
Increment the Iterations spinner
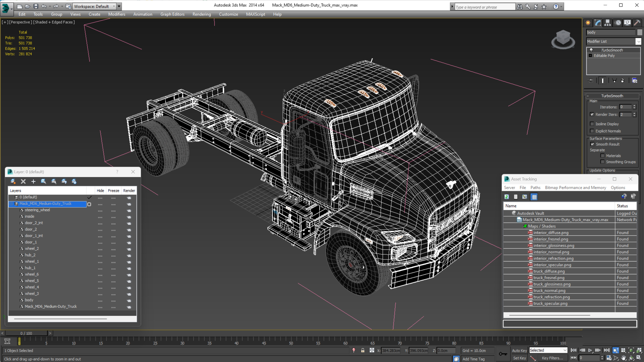(634, 106)
